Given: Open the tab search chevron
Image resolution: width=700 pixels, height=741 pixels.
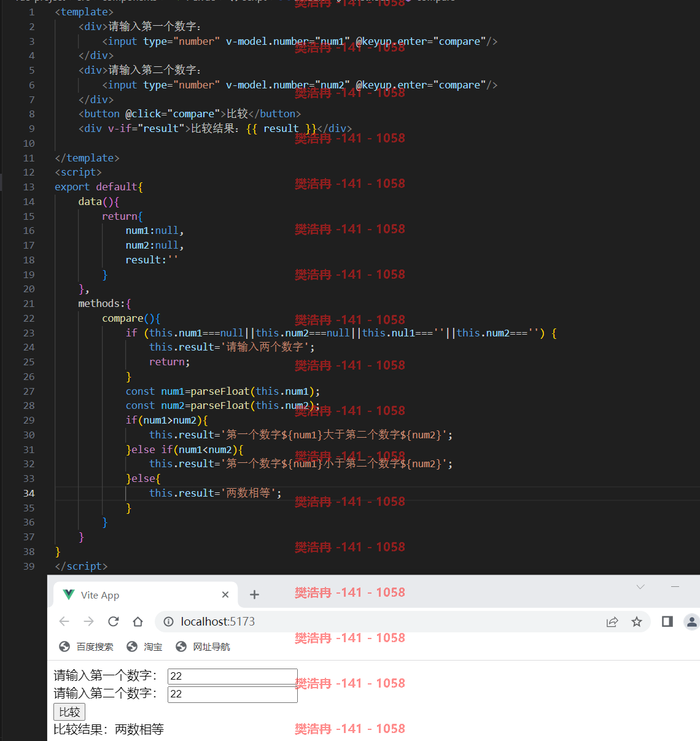Looking at the screenshot, I should click(640, 587).
